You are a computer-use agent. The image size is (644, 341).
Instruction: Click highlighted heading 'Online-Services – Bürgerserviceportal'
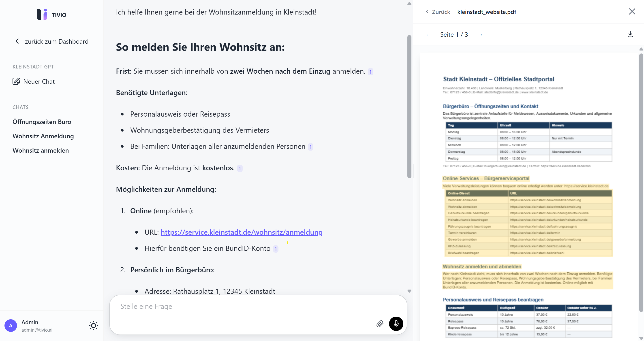click(486, 178)
